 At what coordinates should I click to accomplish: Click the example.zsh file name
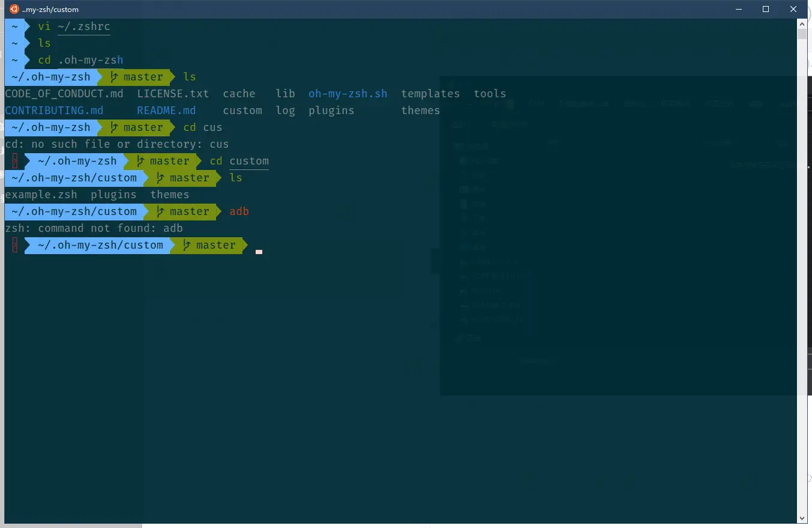[x=41, y=195]
